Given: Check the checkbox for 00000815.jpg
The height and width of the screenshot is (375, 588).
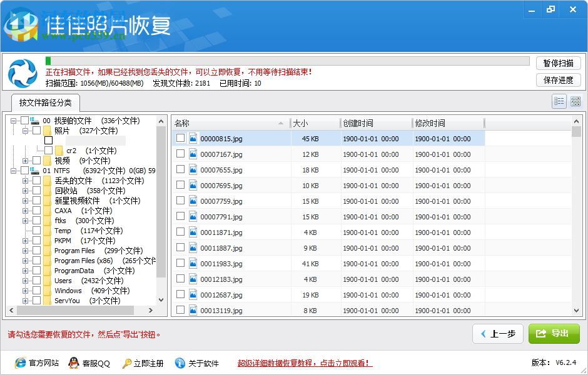Looking at the screenshot, I should [x=180, y=139].
